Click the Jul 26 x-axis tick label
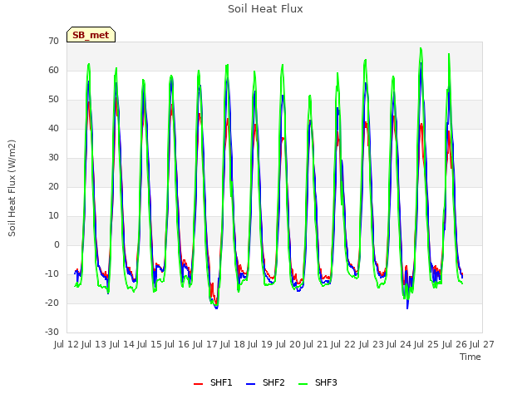This screenshot has width=532, height=399. click(x=455, y=344)
